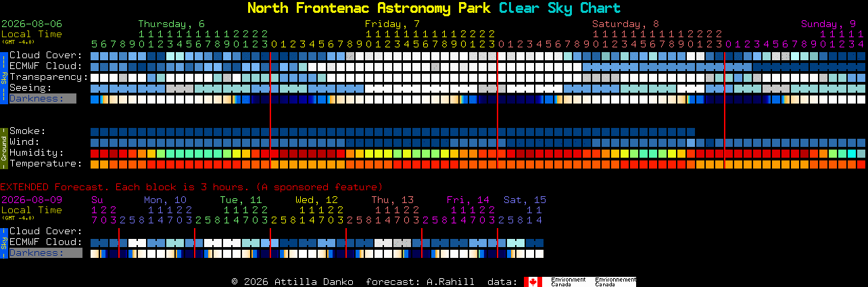Click the 'Thursday, 6' day heading
868x287 pixels.
[x=172, y=24]
